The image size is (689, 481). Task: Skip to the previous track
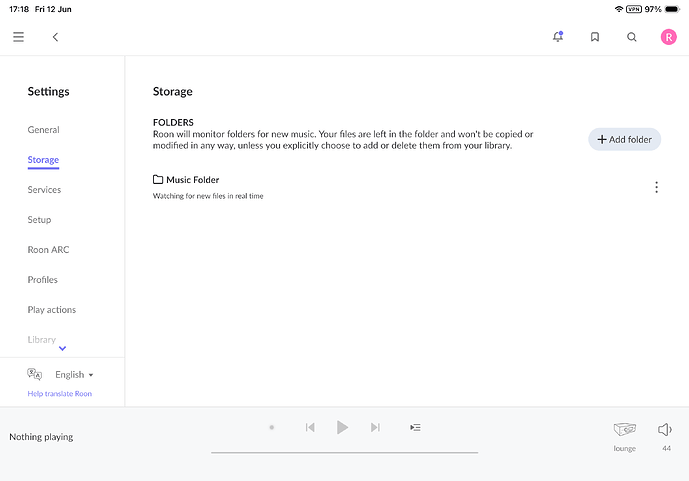click(310, 427)
